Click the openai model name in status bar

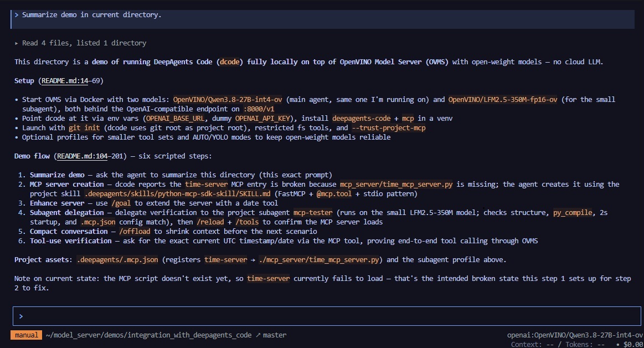(x=575, y=335)
